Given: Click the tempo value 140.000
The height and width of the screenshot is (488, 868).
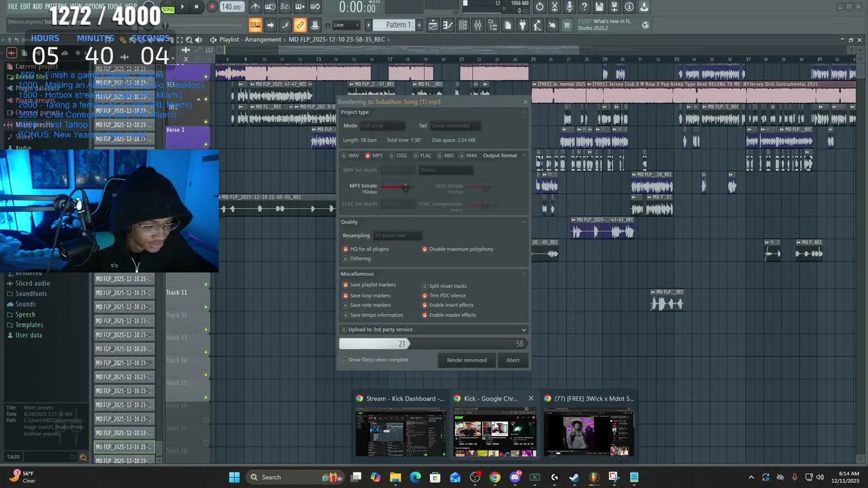Looking at the screenshot, I should coord(232,7).
